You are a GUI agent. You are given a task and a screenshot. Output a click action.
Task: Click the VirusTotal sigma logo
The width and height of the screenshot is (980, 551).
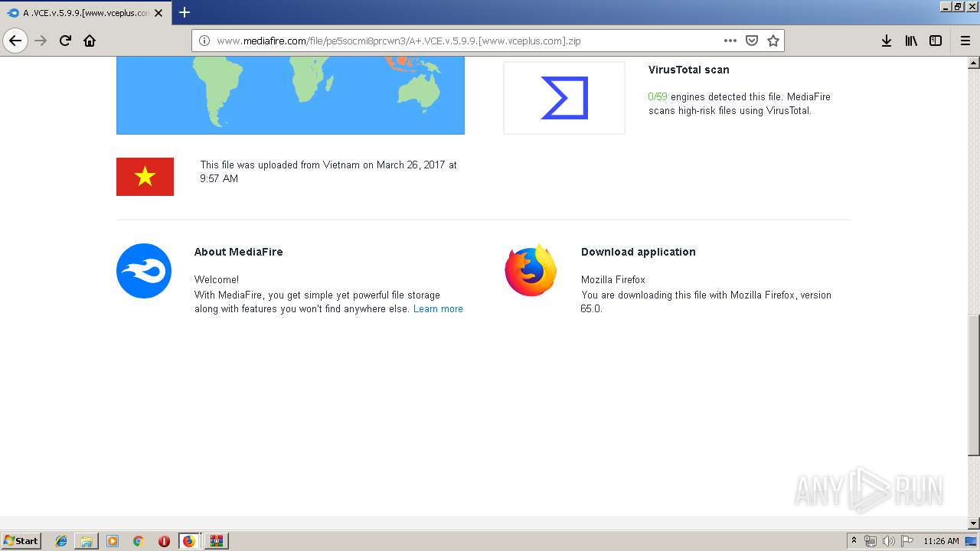(564, 98)
